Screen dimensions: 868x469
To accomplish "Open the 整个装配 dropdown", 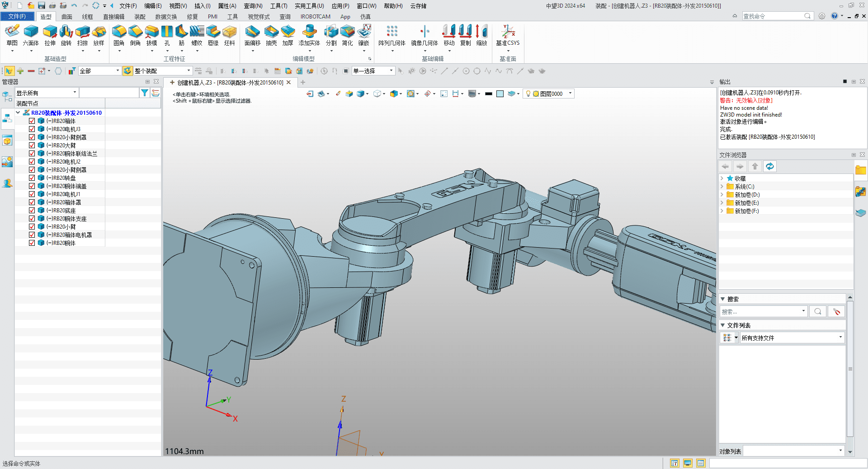I will pos(162,71).
